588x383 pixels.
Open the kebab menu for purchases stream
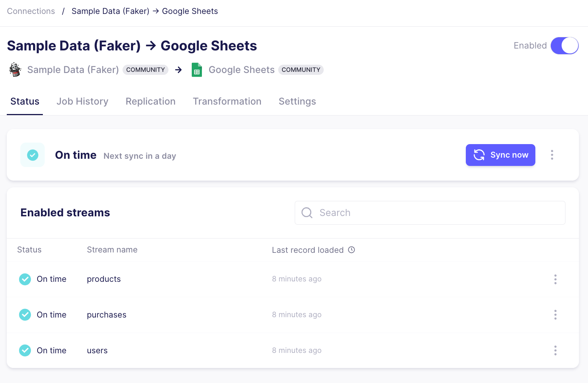coord(555,315)
